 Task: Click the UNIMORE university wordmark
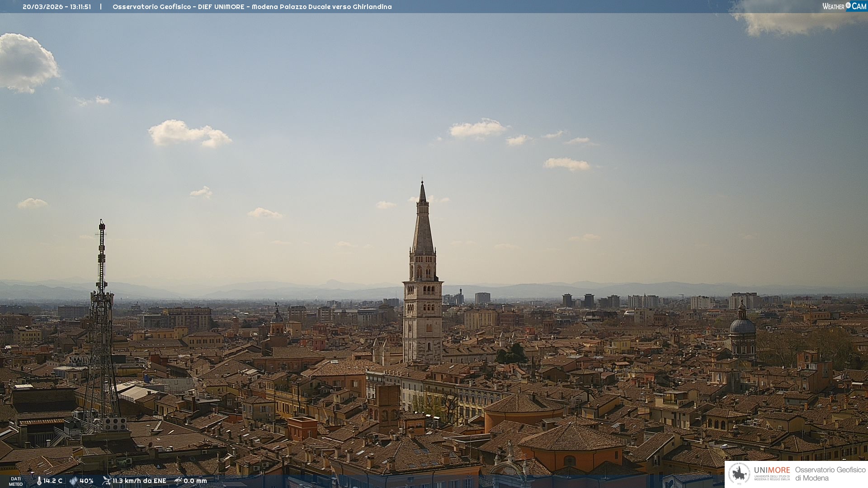click(772, 470)
